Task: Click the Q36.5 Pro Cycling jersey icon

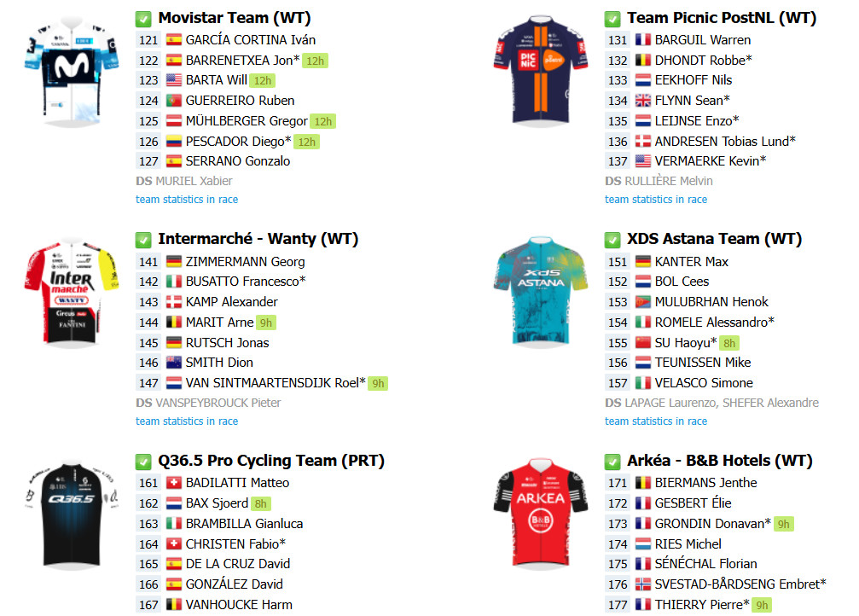Action: point(72,514)
